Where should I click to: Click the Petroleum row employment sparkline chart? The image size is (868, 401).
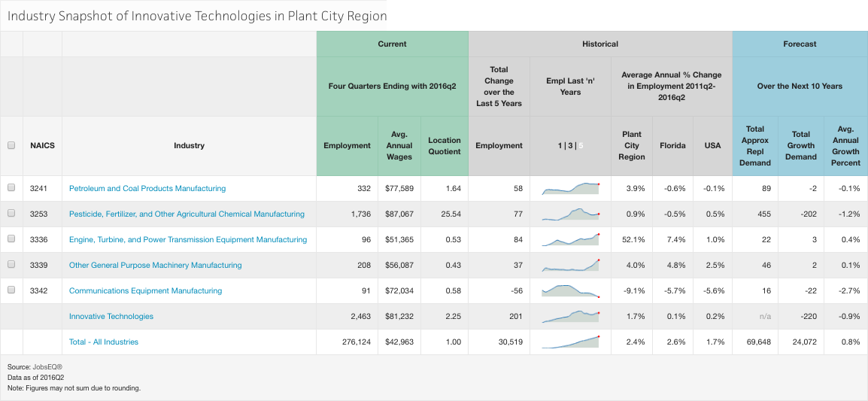[x=570, y=188]
